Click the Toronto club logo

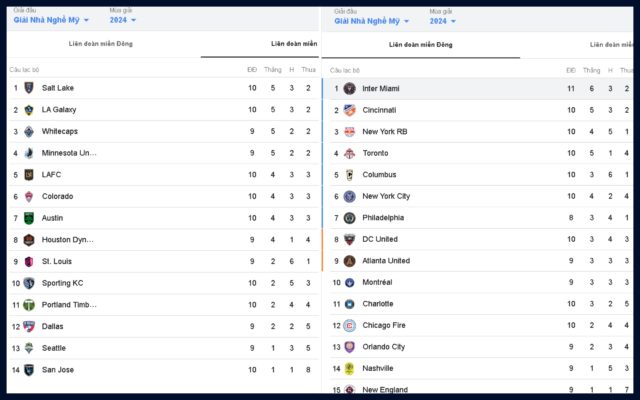(x=350, y=153)
